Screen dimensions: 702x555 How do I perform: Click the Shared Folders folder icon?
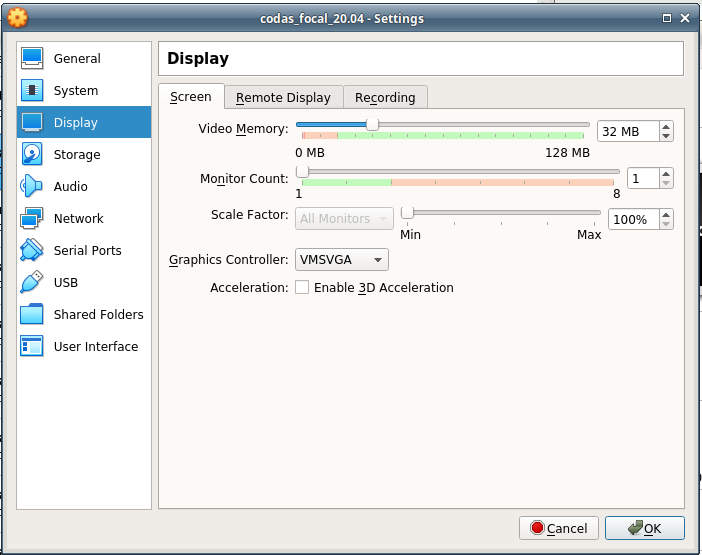pos(32,314)
